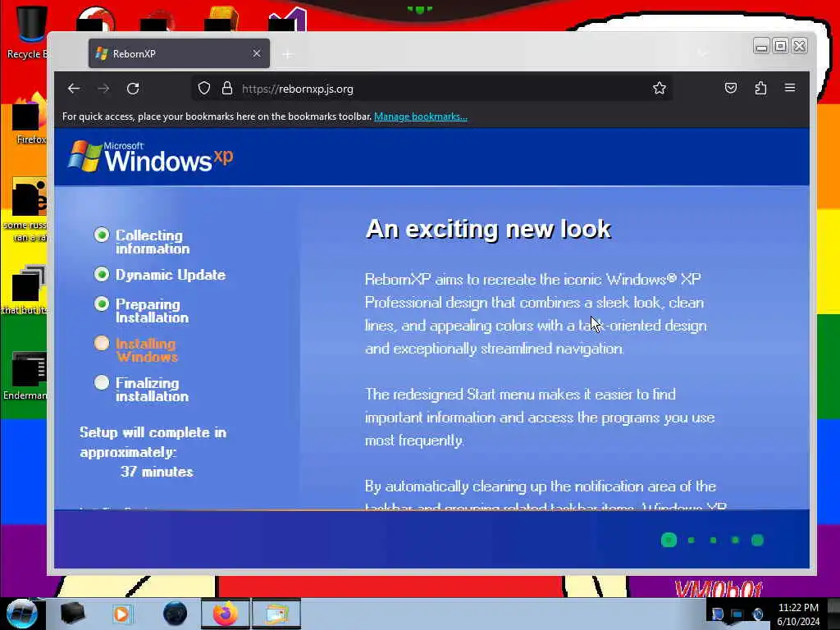840x630 pixels.
Task: Click the padlock site security icon
Action: pos(227,89)
